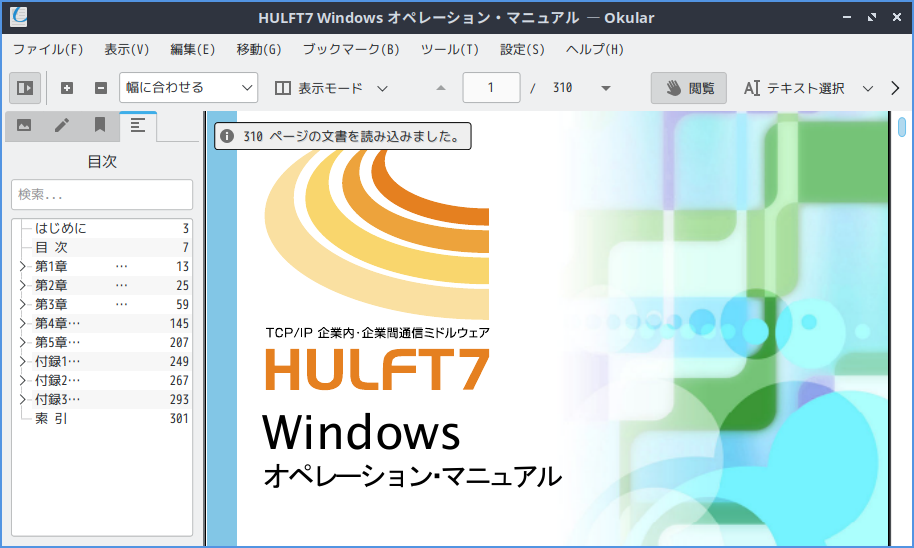
Task: Click the info icon in load notification
Action: tap(227, 136)
